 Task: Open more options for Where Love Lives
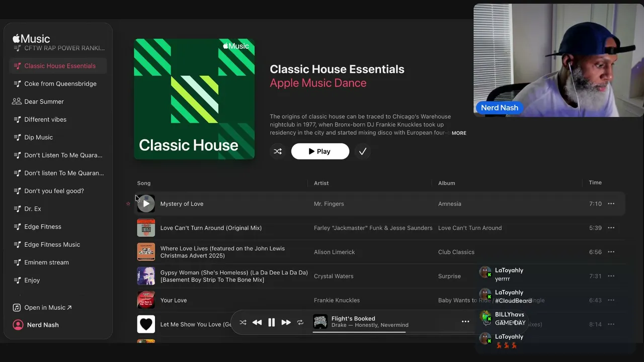pos(611,252)
